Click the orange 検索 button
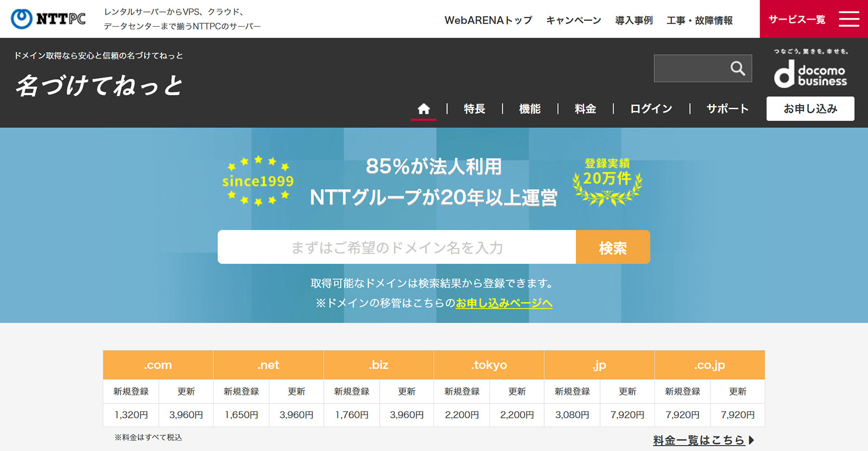 (613, 247)
